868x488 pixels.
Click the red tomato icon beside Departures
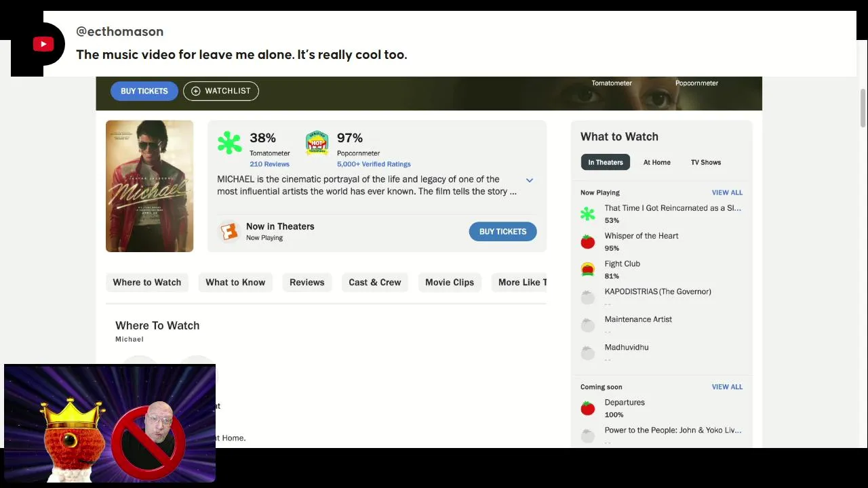(x=588, y=408)
